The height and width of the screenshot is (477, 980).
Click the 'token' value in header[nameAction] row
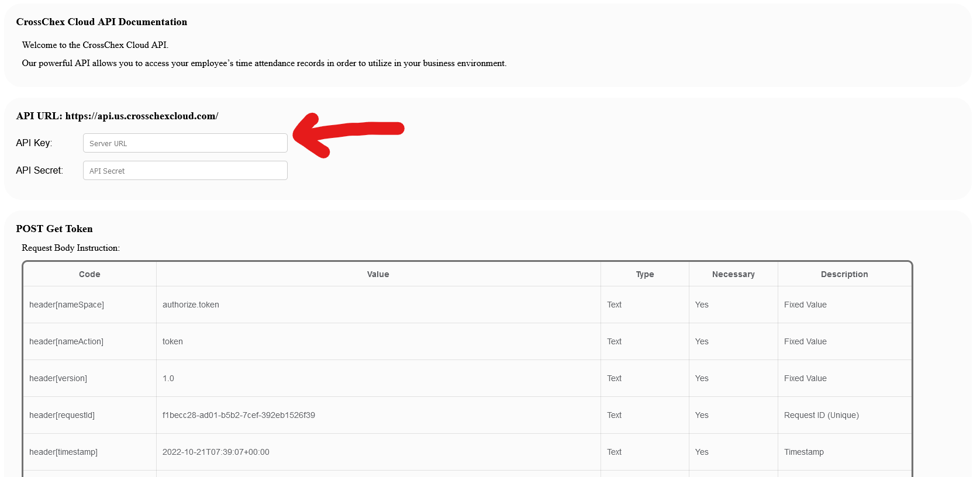click(x=172, y=341)
